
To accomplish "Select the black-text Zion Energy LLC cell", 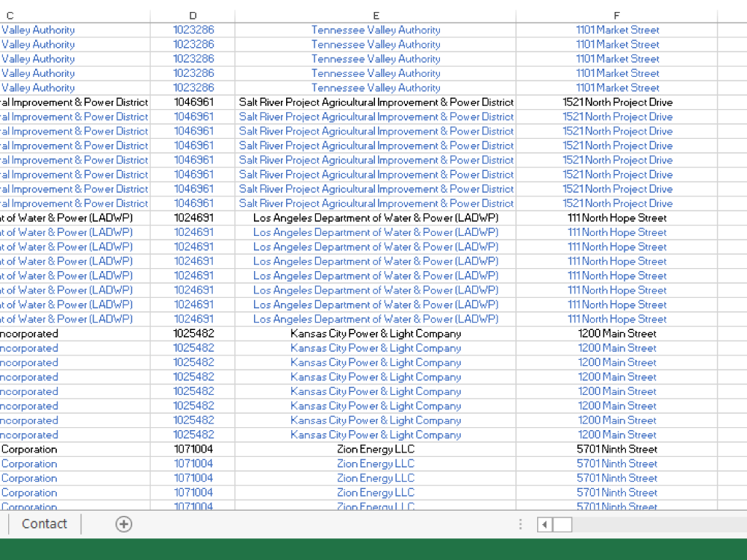I will click(376, 449).
